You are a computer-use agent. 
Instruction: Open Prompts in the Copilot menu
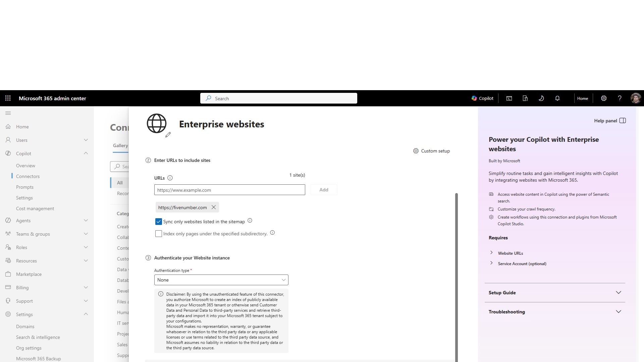click(x=25, y=187)
